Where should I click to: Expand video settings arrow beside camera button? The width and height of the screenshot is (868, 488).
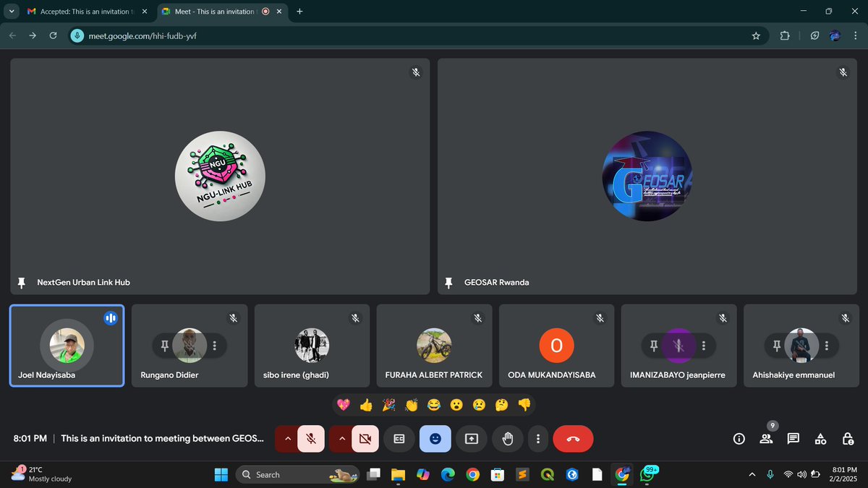pyautogui.click(x=342, y=438)
